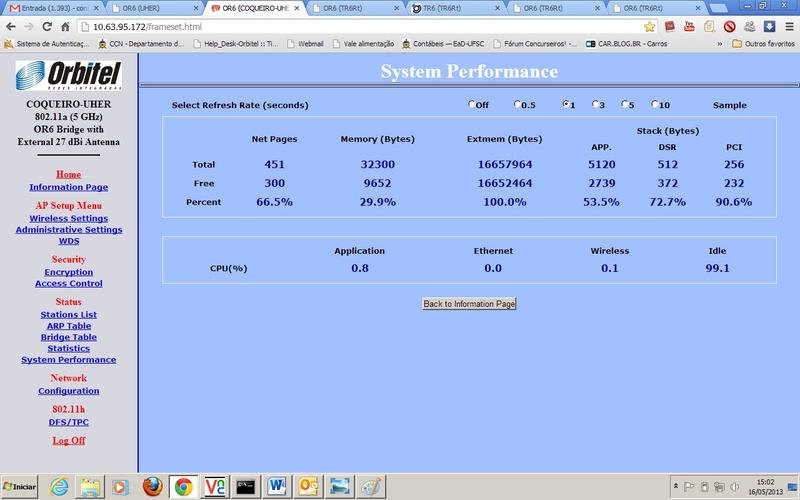This screenshot has height=500, width=800.
Task: Open the VNC viewer taskbar icon
Action: (x=214, y=487)
